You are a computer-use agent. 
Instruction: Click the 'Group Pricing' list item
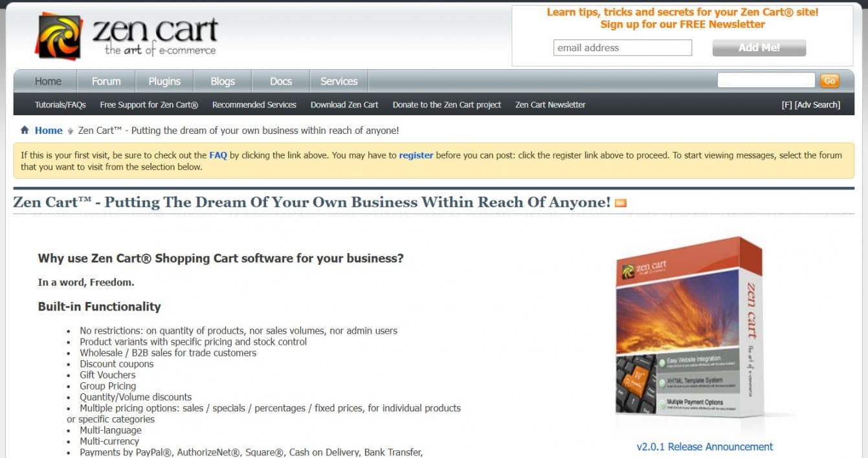(107, 386)
